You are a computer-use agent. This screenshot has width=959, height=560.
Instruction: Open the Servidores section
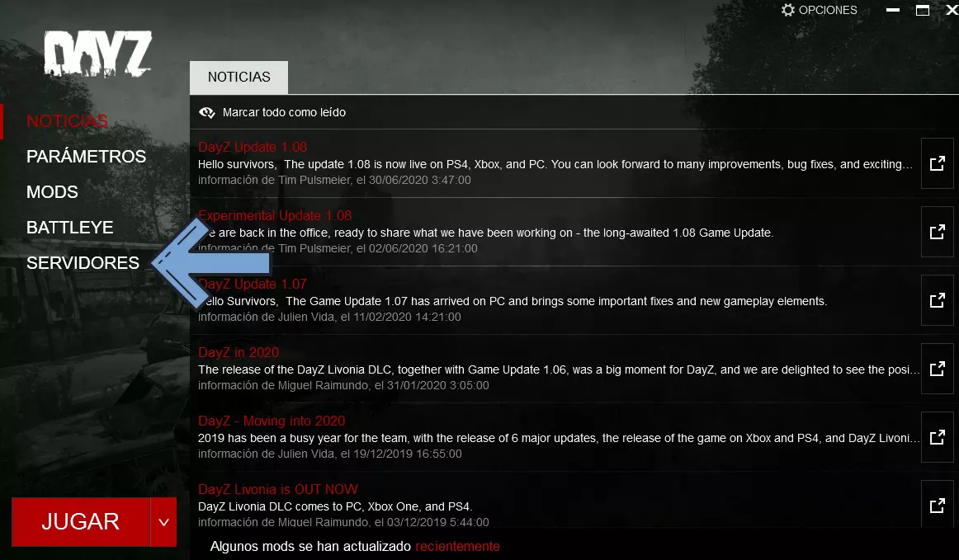[x=83, y=263]
